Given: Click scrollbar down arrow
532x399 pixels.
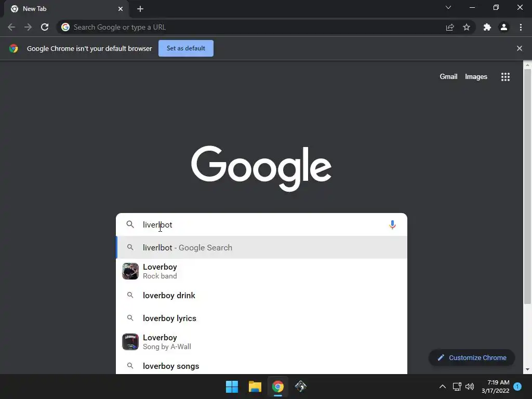Looking at the screenshot, I should (x=527, y=369).
